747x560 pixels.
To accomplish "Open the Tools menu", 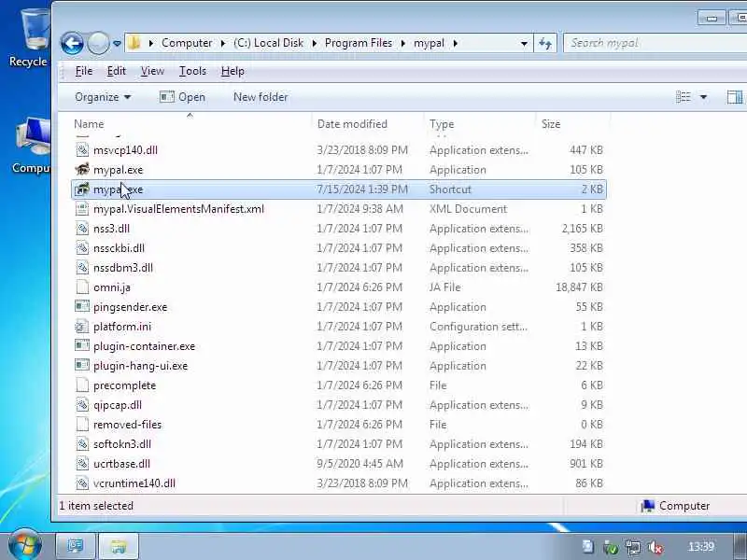I will (x=192, y=71).
